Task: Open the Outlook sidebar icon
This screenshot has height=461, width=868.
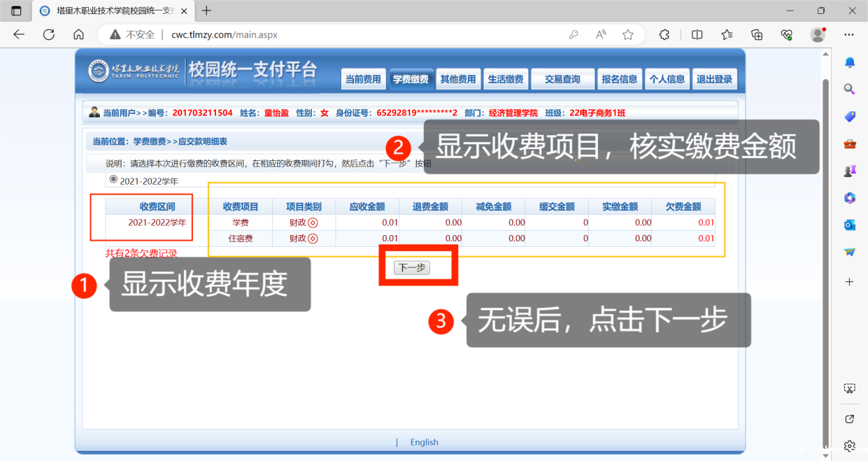Action: pos(850,225)
